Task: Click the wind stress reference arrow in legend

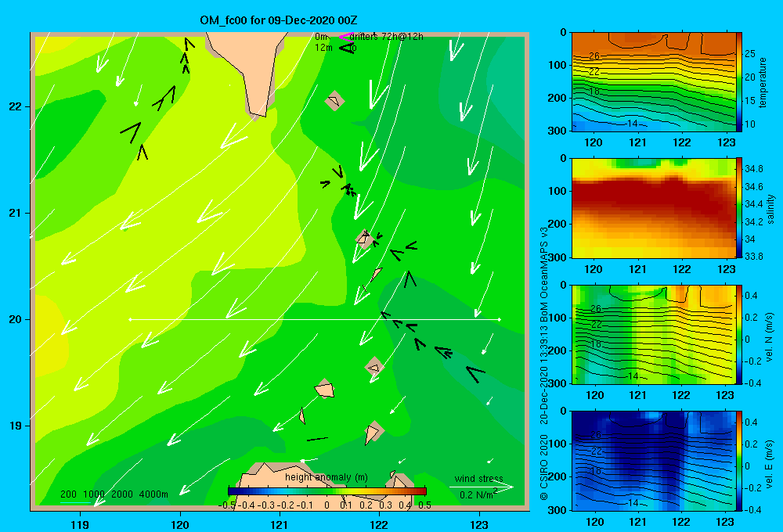Action: [x=482, y=487]
